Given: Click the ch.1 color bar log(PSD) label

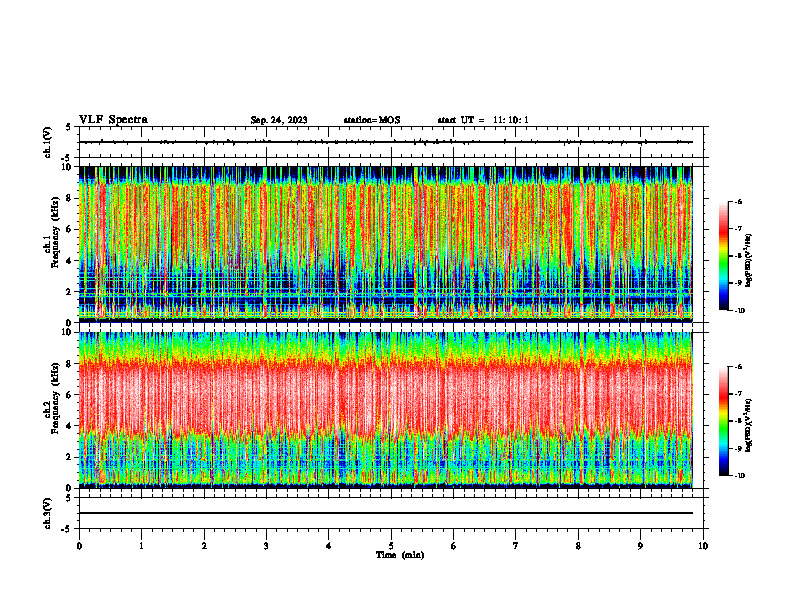Looking at the screenshot, I should click(749, 261).
